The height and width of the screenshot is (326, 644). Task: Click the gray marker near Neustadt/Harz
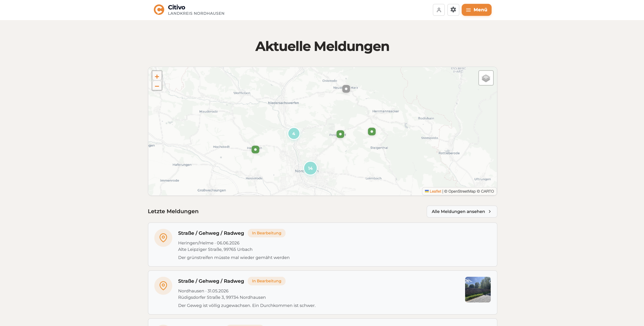pyautogui.click(x=346, y=89)
